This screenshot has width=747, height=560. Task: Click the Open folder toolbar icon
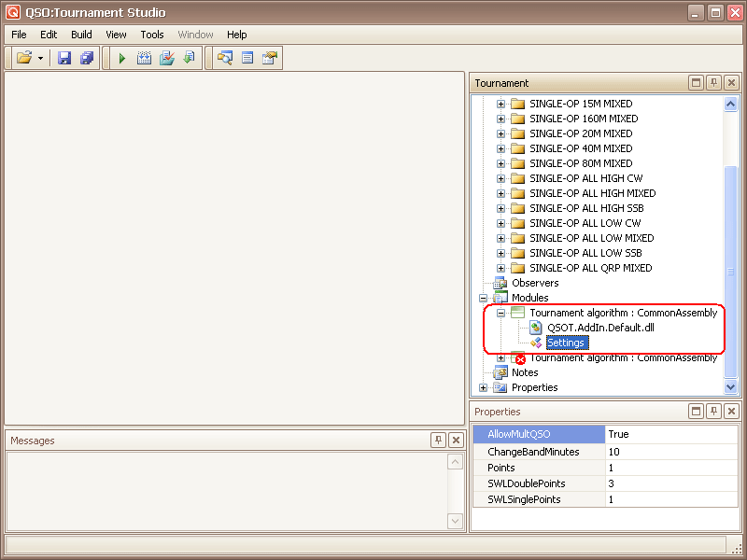pos(24,58)
